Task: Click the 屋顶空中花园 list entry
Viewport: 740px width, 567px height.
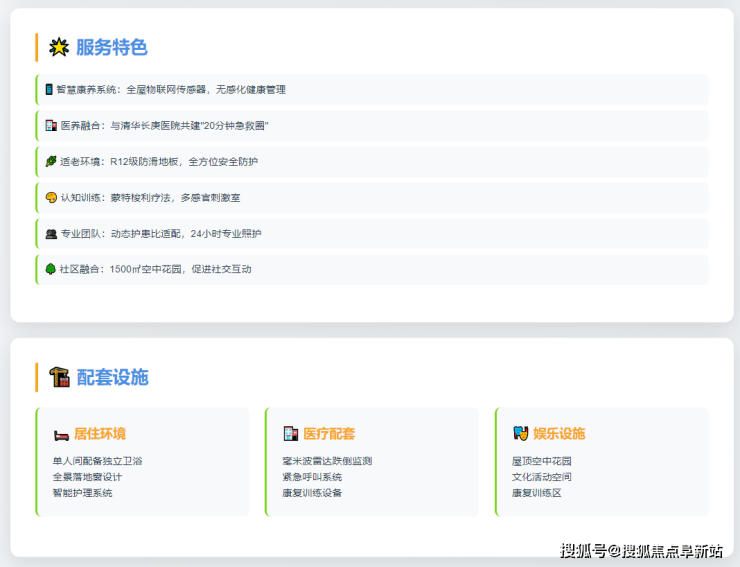Action: [x=542, y=462]
